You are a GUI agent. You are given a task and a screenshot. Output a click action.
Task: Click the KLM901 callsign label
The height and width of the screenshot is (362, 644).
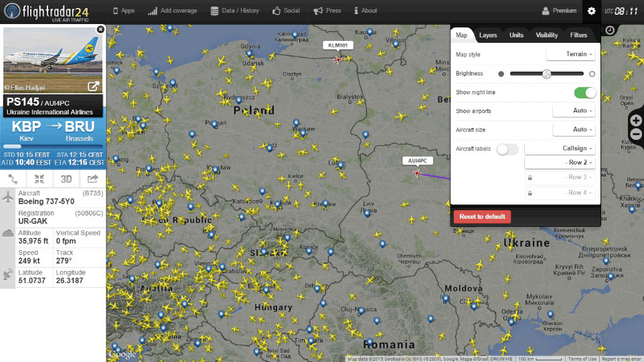click(338, 45)
